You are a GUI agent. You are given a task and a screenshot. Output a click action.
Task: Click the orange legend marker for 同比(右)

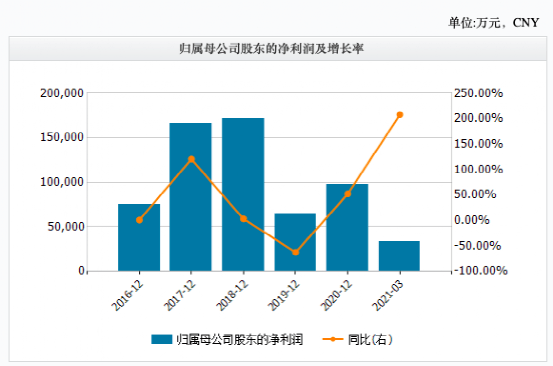click(333, 339)
